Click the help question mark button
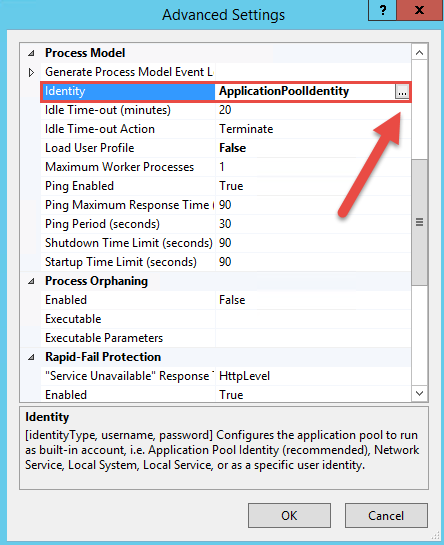Viewport: 444px width, 545px height. coord(382,10)
